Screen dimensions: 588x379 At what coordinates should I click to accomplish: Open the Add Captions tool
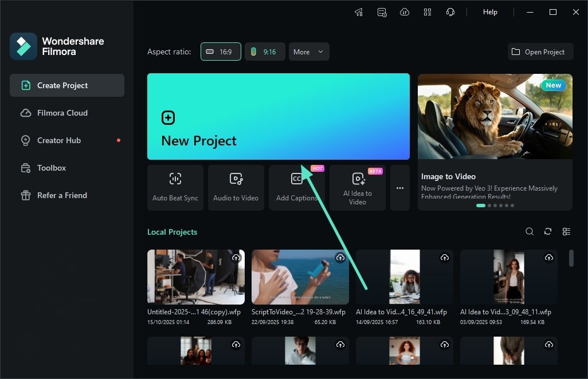point(296,187)
